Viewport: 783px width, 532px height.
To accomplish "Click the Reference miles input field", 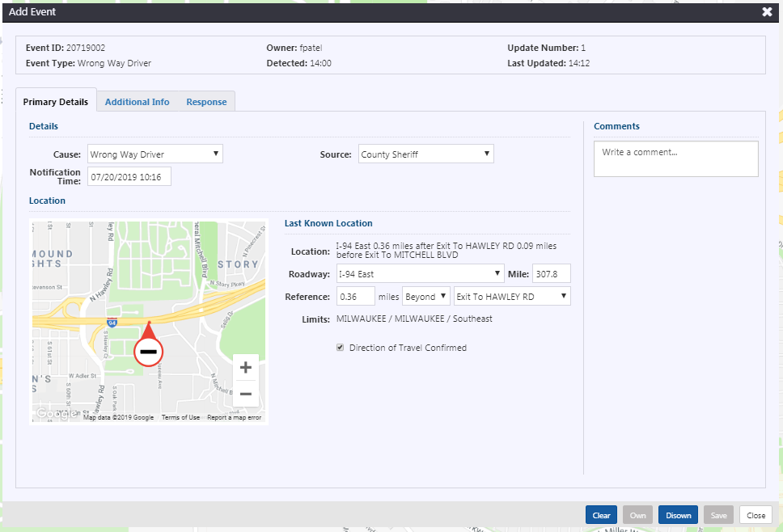I will [356, 297].
